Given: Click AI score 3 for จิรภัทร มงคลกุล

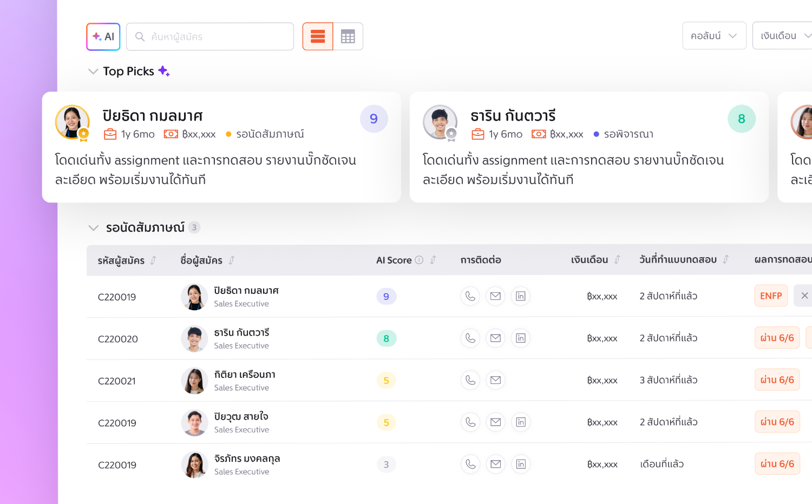Looking at the screenshot, I should (x=387, y=464).
